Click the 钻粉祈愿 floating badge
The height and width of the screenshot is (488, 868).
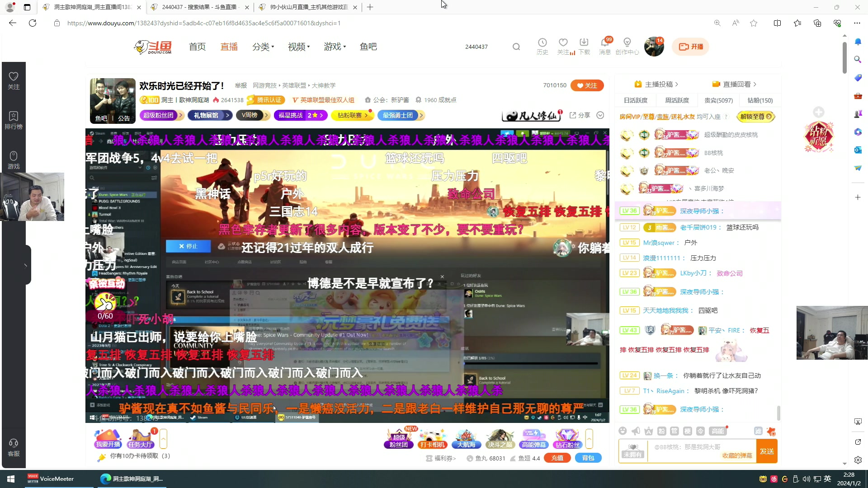point(818,137)
